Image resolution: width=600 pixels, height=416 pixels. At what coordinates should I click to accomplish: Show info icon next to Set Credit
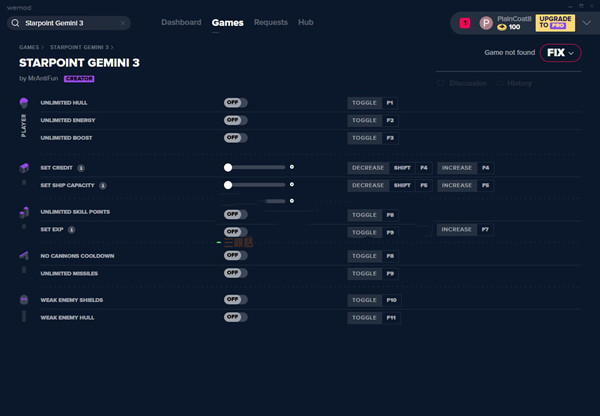[x=81, y=168]
